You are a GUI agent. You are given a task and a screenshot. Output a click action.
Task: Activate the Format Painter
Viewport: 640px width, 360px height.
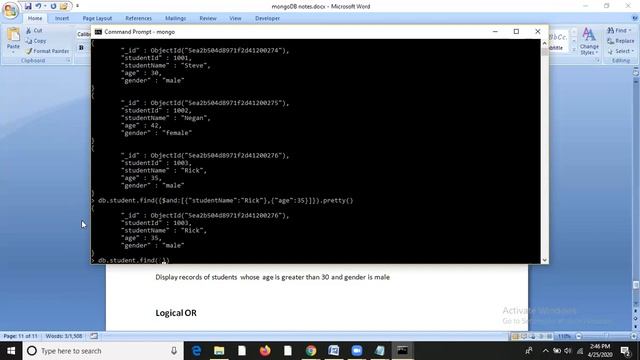[x=47, y=51]
